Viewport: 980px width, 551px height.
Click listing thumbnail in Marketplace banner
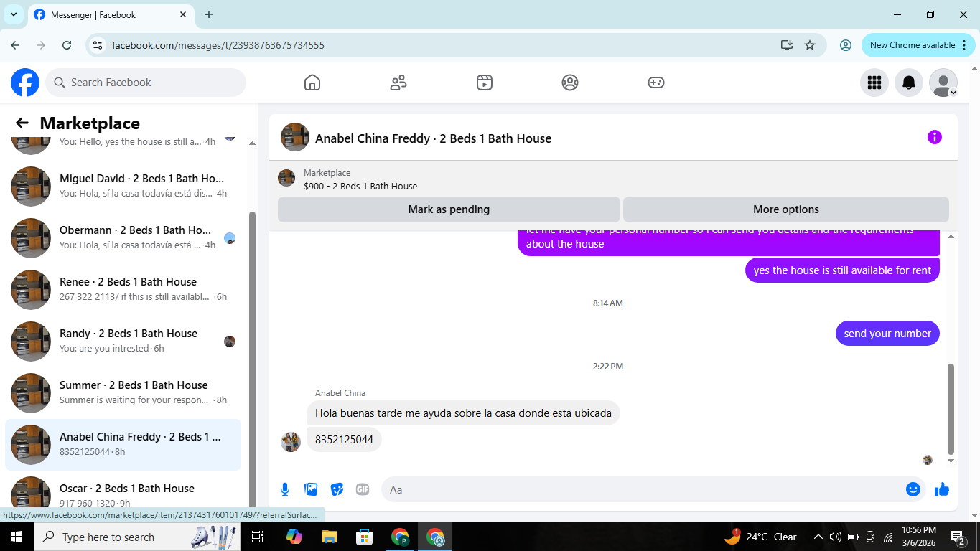coord(286,178)
